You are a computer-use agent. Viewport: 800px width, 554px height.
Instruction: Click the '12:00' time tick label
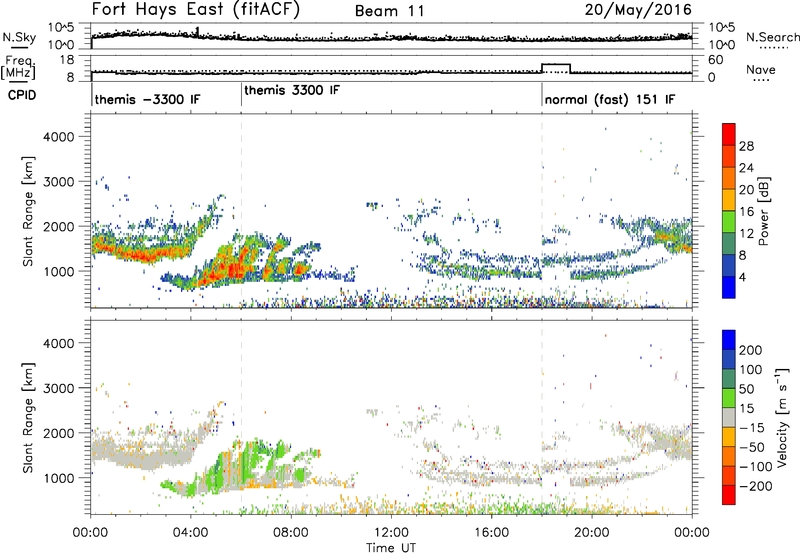coord(391,533)
